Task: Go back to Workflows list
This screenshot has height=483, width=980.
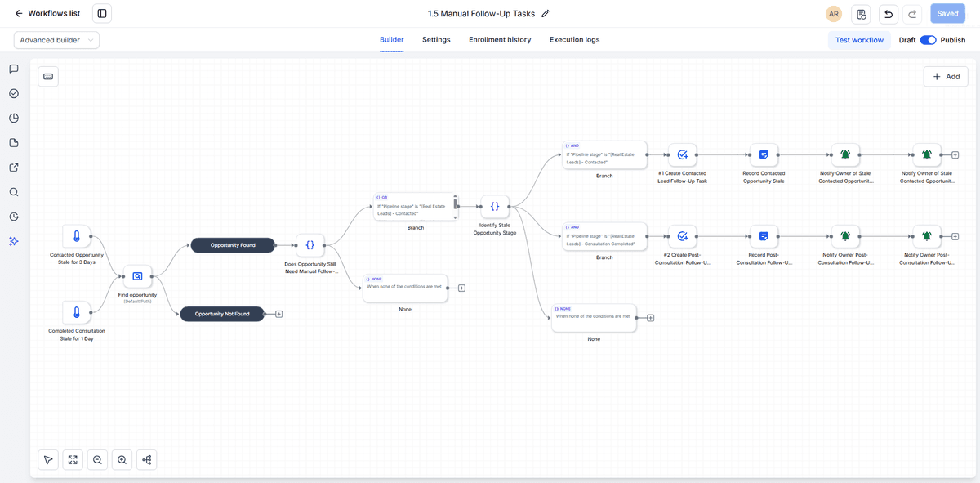Action: click(x=47, y=13)
